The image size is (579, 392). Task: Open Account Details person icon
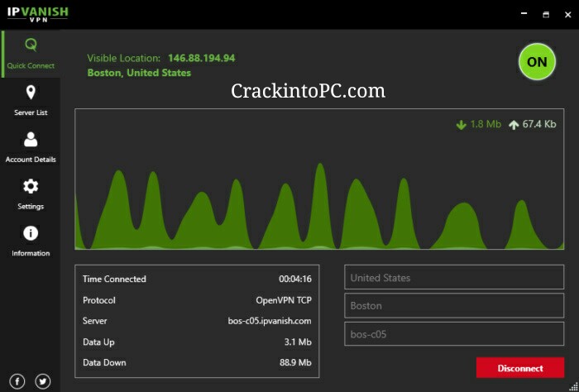[x=31, y=140]
